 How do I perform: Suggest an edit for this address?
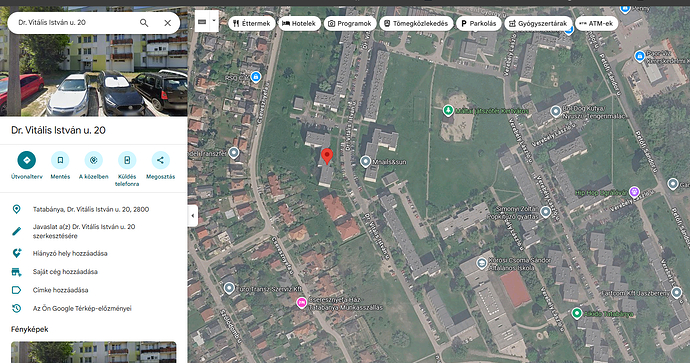tap(84, 231)
